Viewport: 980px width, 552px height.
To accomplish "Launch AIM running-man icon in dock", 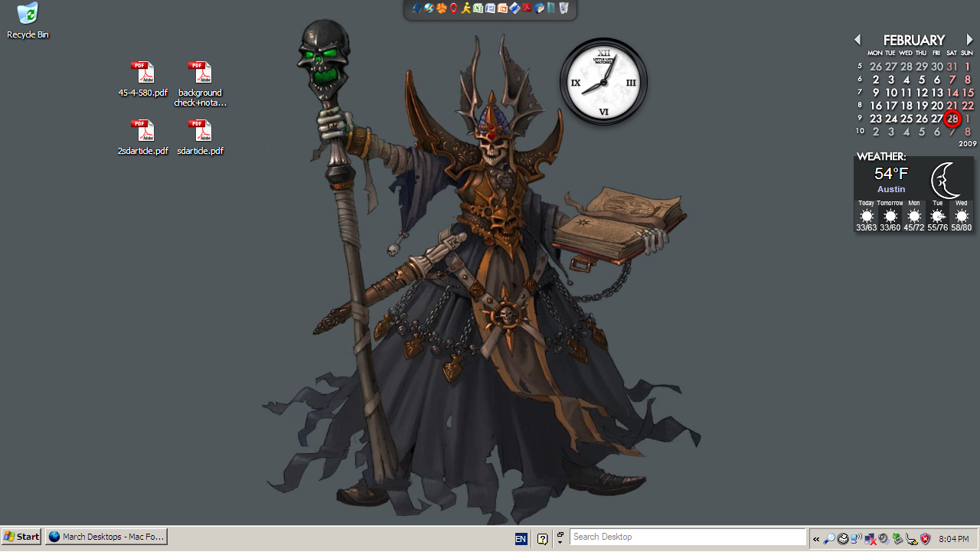I will [465, 8].
